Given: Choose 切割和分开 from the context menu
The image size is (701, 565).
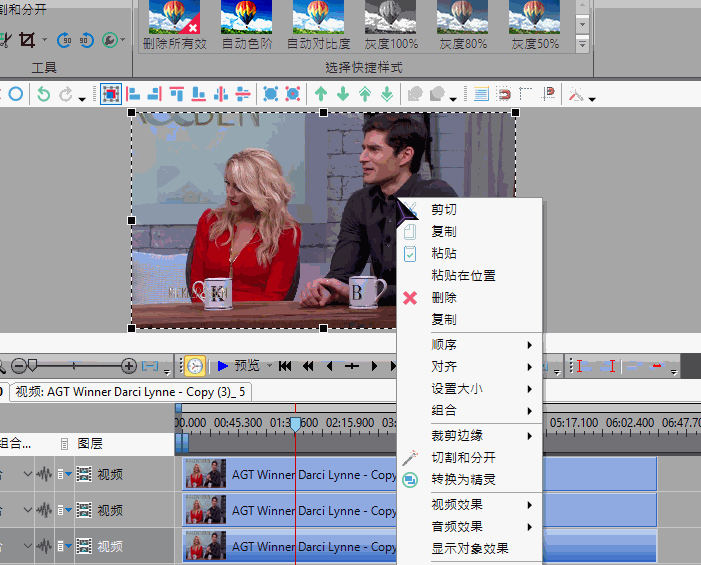Looking at the screenshot, I should pos(469,457).
